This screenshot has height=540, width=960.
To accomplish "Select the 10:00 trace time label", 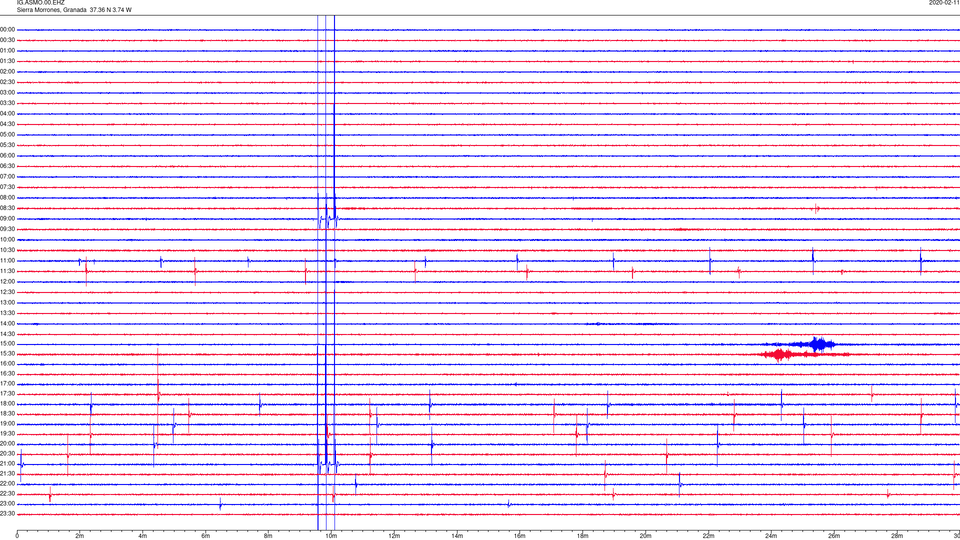I will (8, 239).
